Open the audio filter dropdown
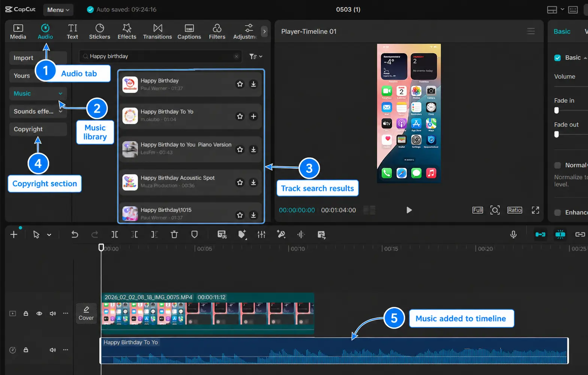This screenshot has height=375, width=588. tap(256, 57)
